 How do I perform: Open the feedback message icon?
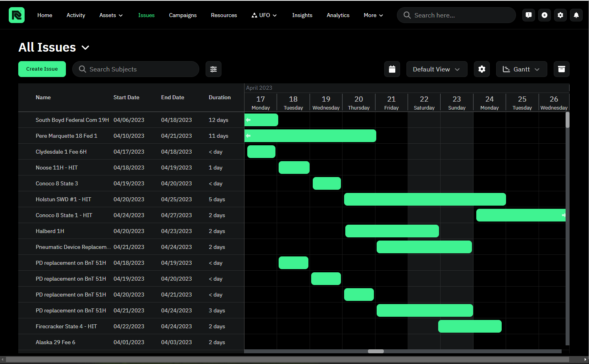click(x=529, y=15)
